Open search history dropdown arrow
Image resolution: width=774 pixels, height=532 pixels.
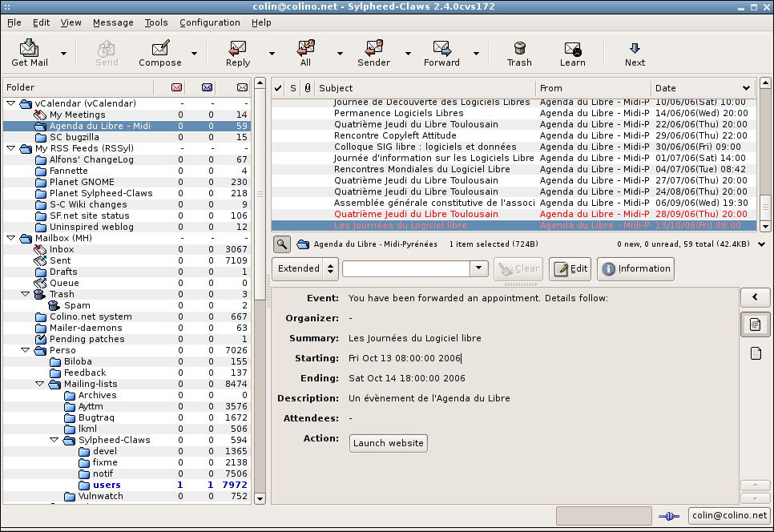click(x=478, y=268)
